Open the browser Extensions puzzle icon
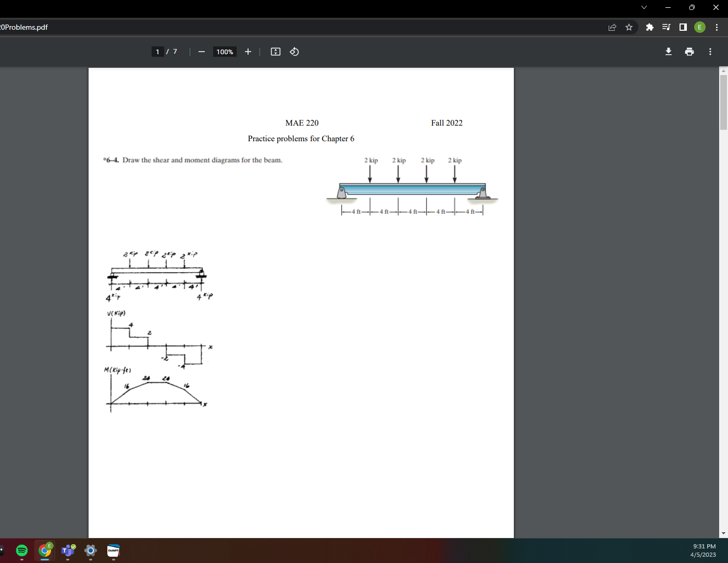Screen dimensions: 728x563 (x=649, y=27)
